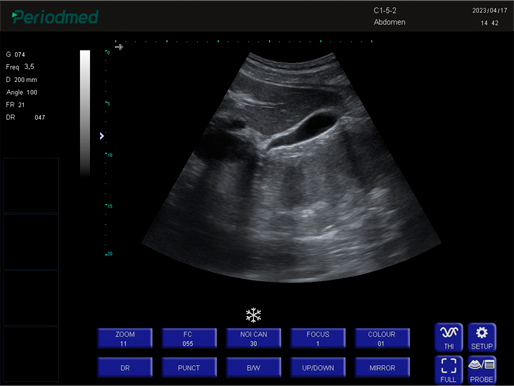
Task: Activate the PUNCT puncture guide button
Action: pos(189,367)
